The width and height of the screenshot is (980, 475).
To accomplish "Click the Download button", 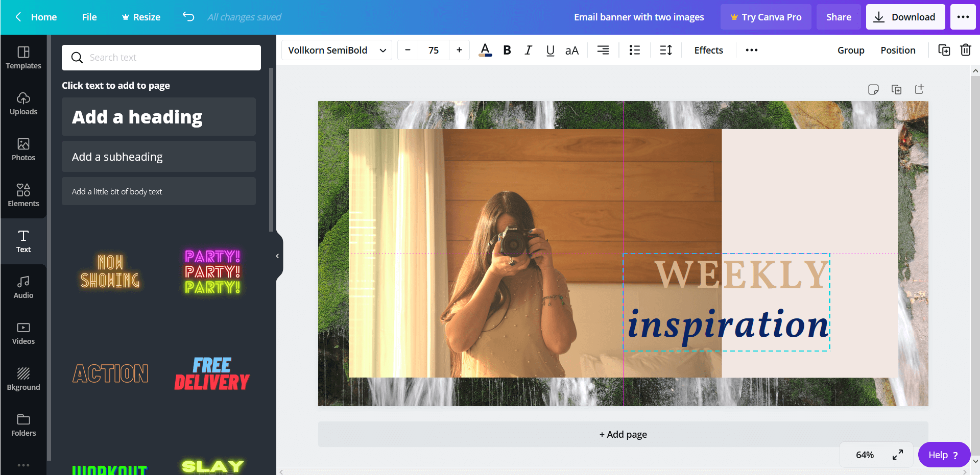I will coord(905,17).
